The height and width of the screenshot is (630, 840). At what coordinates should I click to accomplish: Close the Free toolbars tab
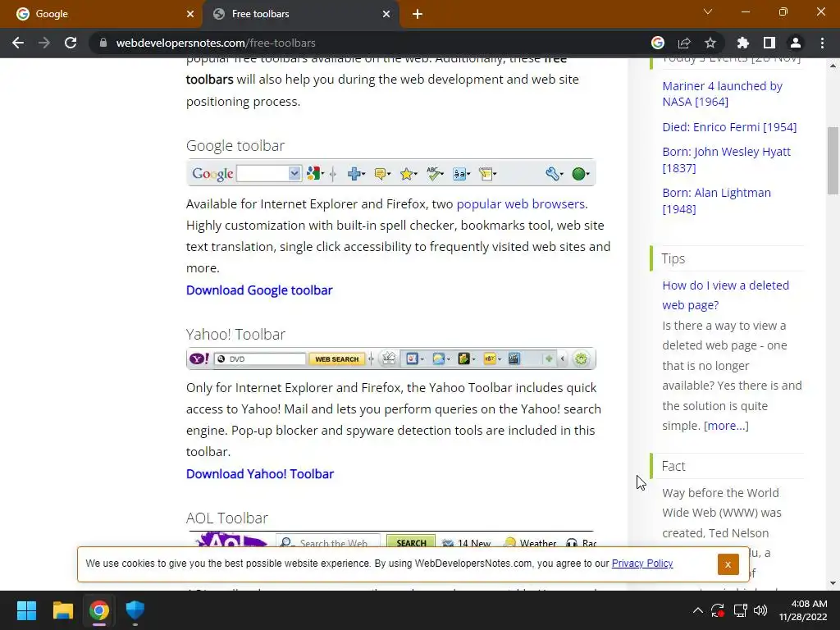[386, 14]
